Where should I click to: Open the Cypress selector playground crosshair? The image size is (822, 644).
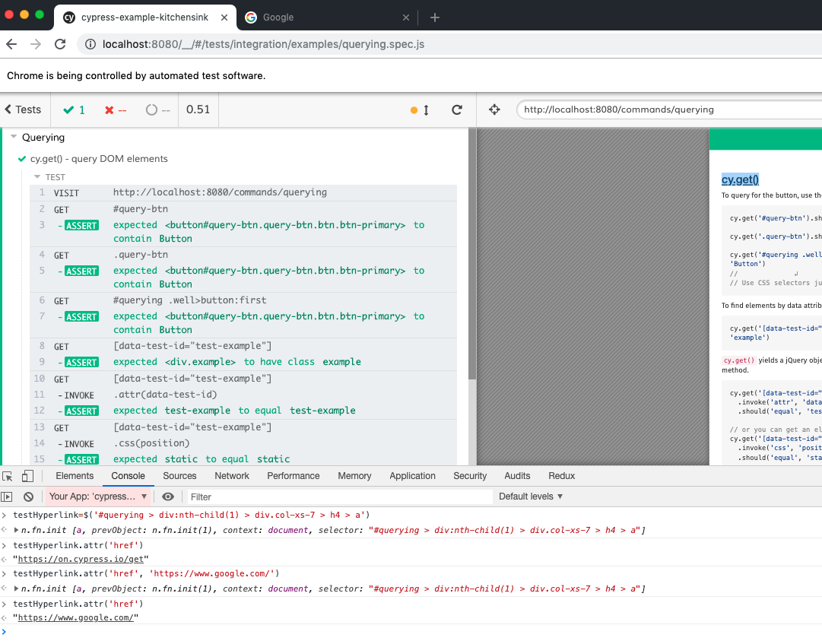click(494, 109)
